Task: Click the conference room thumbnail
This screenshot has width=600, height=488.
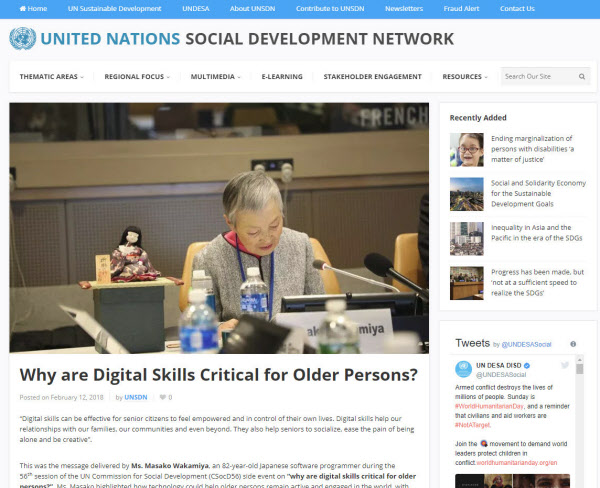Action: pyautogui.click(x=466, y=283)
